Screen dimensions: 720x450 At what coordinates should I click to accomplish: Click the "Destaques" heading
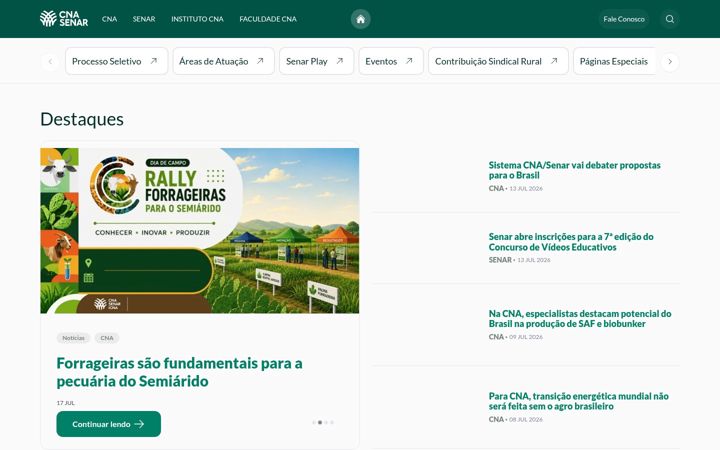82,119
